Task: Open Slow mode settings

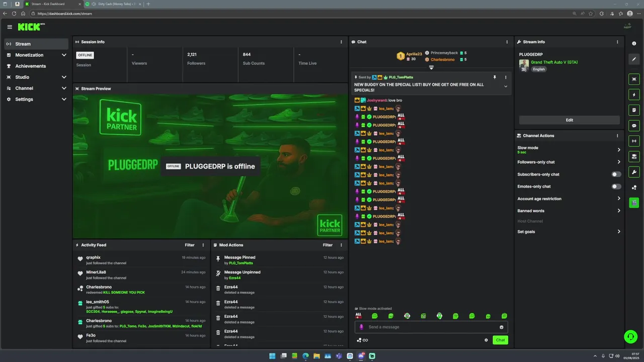Action: (569, 150)
